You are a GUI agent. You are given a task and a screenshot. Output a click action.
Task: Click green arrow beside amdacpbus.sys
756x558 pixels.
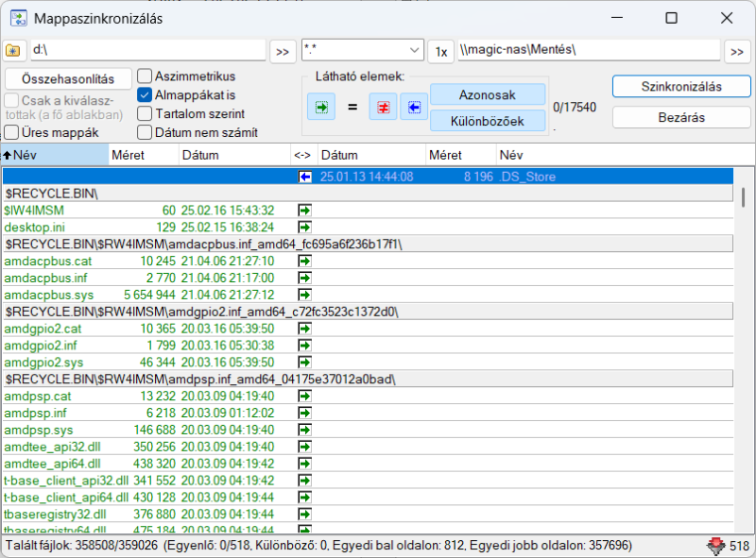pos(304,295)
